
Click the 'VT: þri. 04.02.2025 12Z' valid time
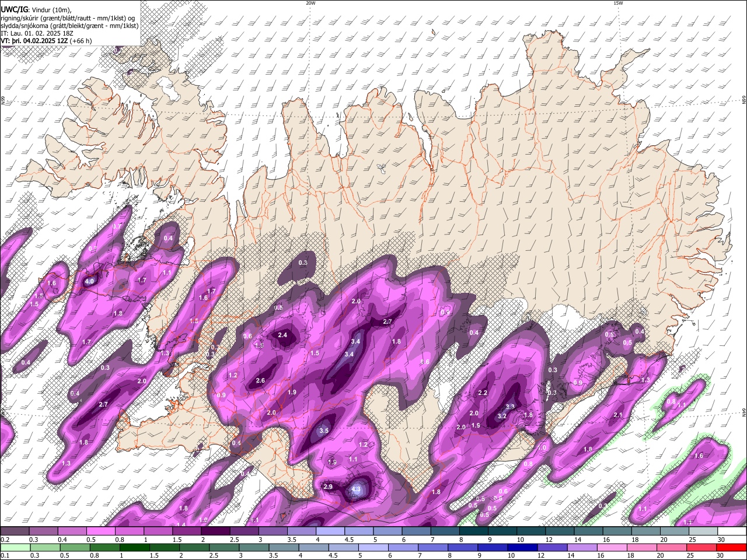click(34, 41)
